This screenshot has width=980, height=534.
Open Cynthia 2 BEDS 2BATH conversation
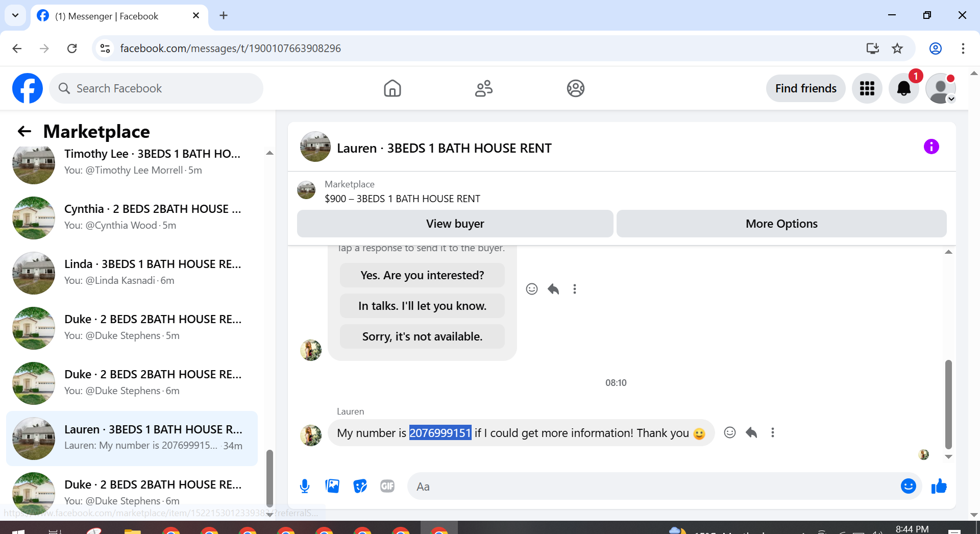click(132, 217)
